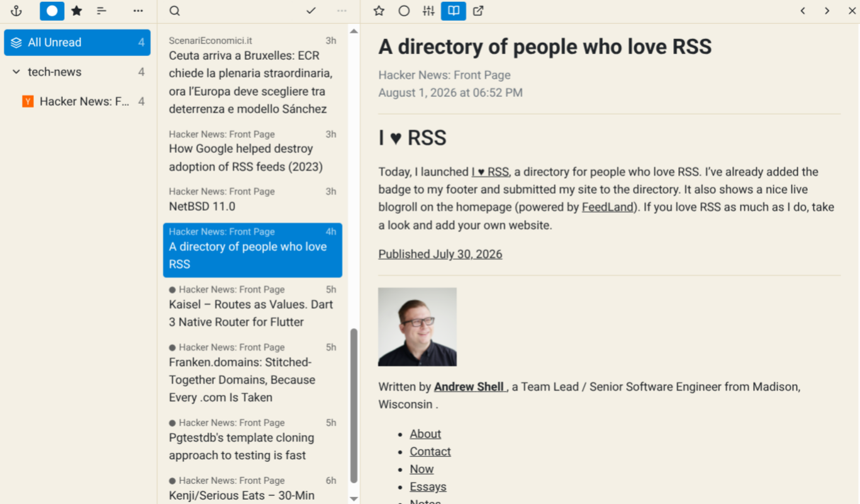Star the open article
This screenshot has height=504, width=860.
tap(379, 11)
